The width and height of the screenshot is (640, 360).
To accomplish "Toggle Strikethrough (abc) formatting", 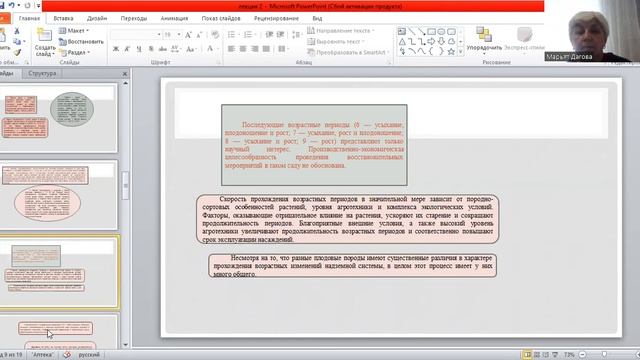I will point(162,49).
